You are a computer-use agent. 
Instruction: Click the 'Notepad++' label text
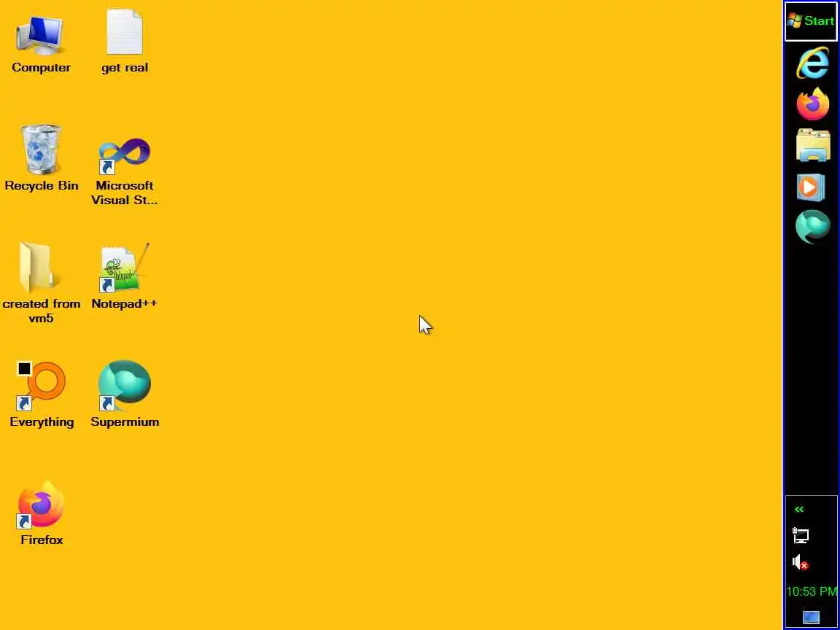pyautogui.click(x=124, y=304)
